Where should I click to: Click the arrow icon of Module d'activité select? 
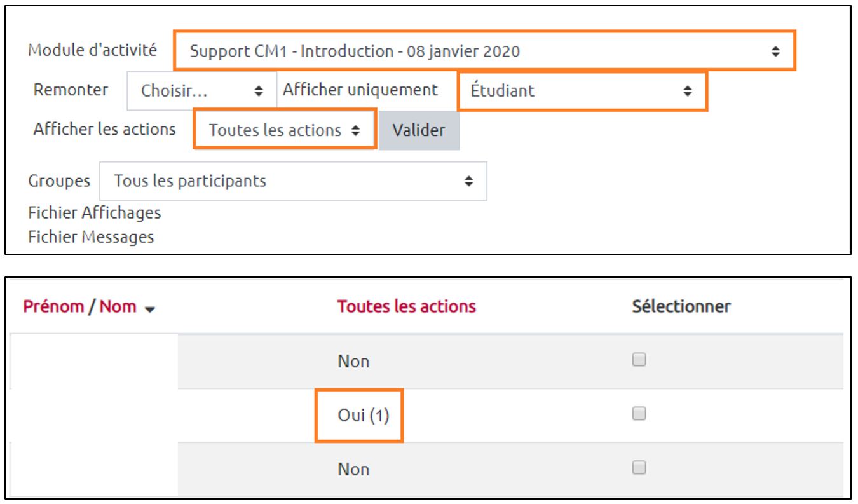tap(775, 51)
